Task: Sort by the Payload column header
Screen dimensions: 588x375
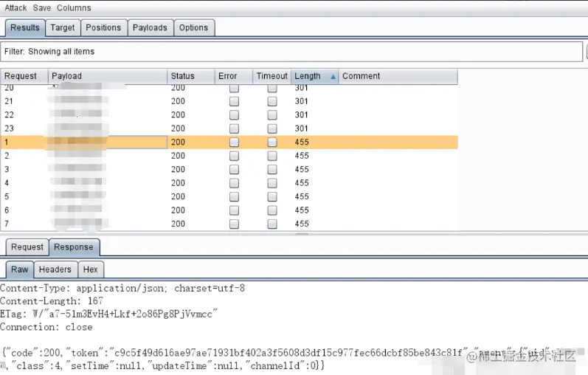Action: click(x=107, y=76)
